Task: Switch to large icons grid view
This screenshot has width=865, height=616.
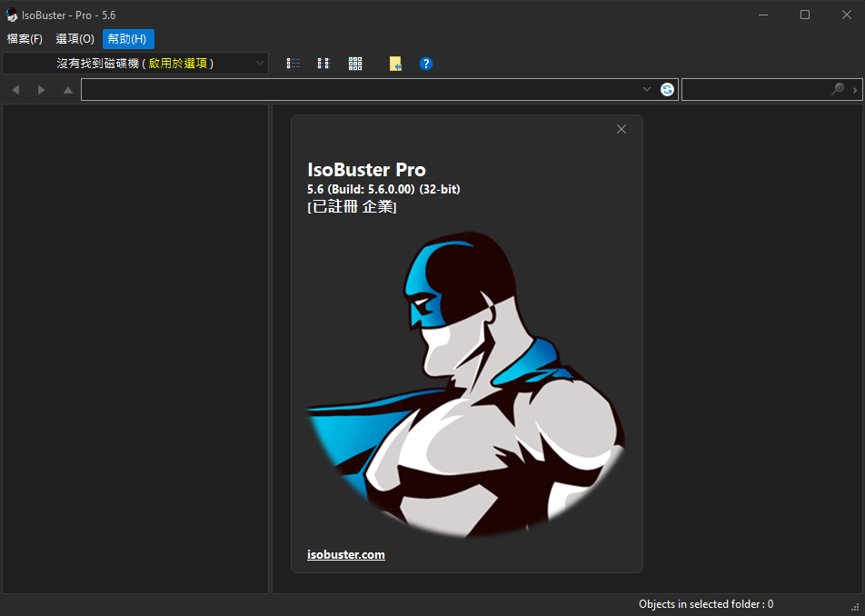Action: point(355,64)
